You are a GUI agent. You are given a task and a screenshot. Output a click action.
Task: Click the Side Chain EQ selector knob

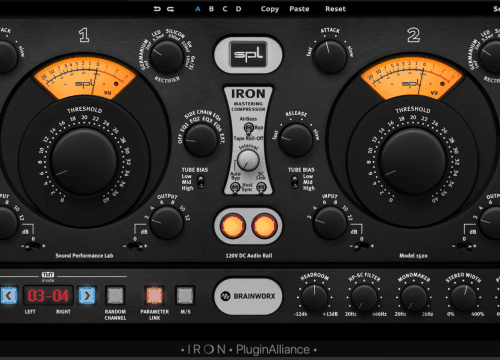(201, 140)
